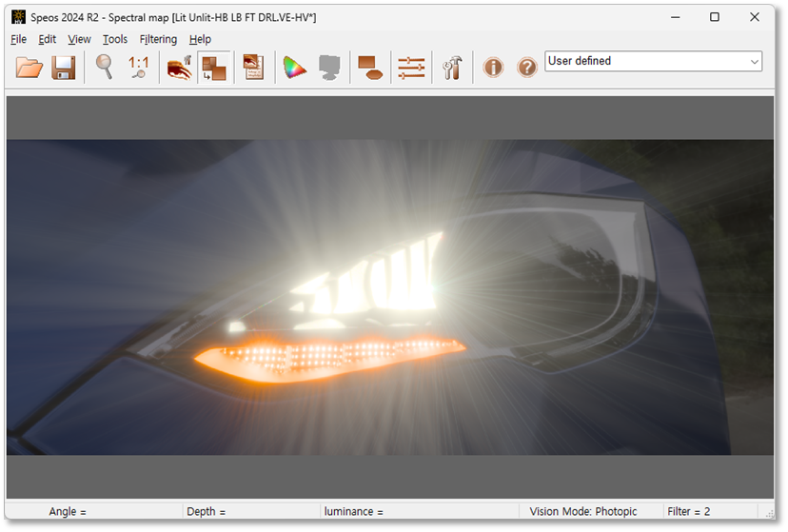Minimize the Speos window
The height and width of the screenshot is (532, 788).
675,17
